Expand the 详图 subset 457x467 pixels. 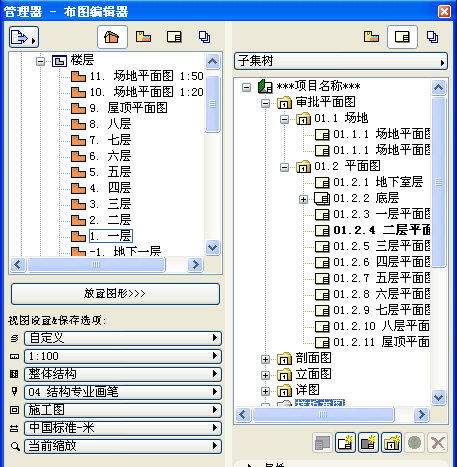tap(265, 391)
